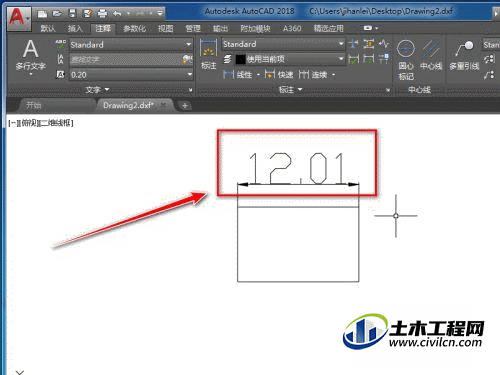Screen dimensions: 500x375
Task: Click the 标注 dimension tool icon
Action: click(x=209, y=54)
